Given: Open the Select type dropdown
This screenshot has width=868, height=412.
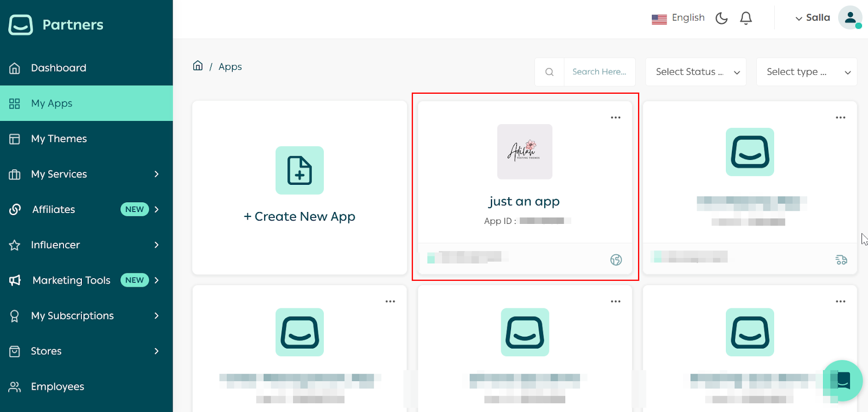Looking at the screenshot, I should [807, 72].
